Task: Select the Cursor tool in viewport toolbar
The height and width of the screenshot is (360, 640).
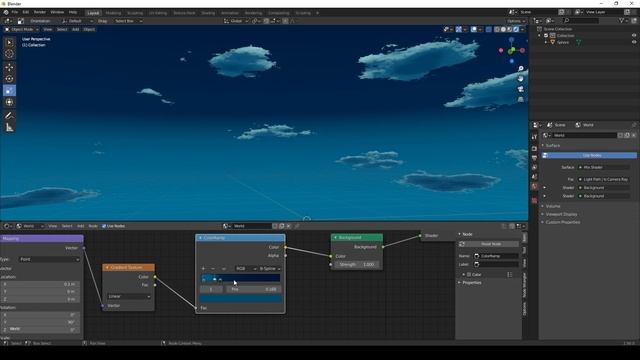Action: tap(9, 54)
